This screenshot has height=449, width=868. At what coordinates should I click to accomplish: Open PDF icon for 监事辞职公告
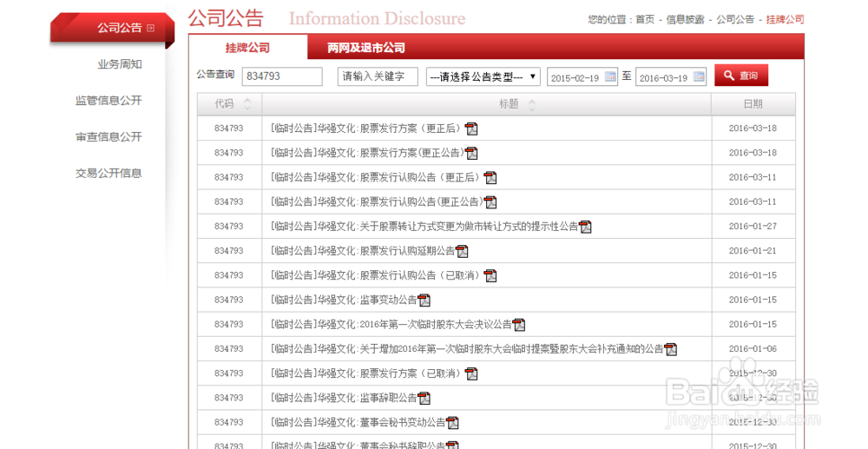tap(424, 398)
